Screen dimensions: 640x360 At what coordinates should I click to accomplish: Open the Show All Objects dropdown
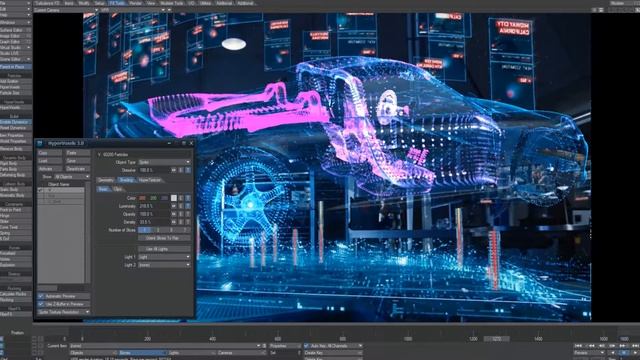(72, 177)
